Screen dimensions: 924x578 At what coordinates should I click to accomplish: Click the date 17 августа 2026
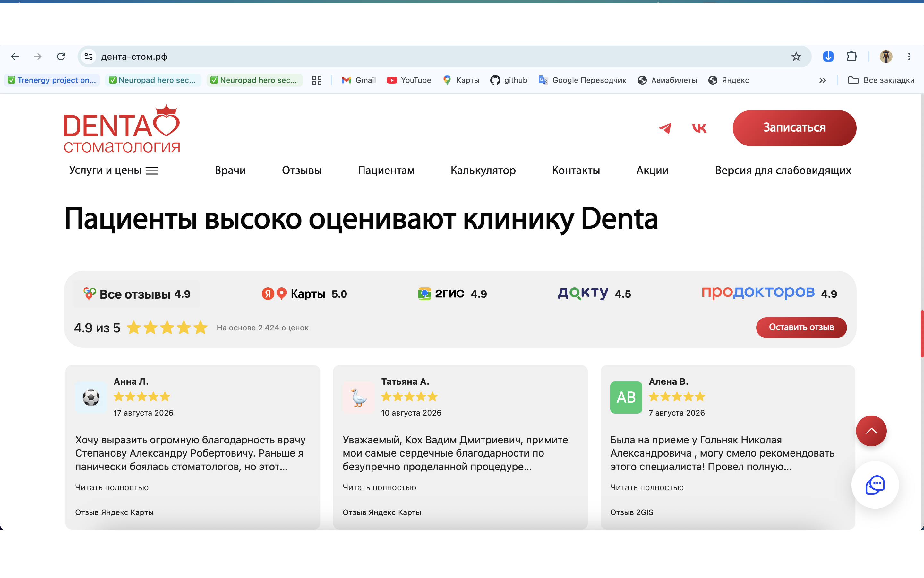143,413
